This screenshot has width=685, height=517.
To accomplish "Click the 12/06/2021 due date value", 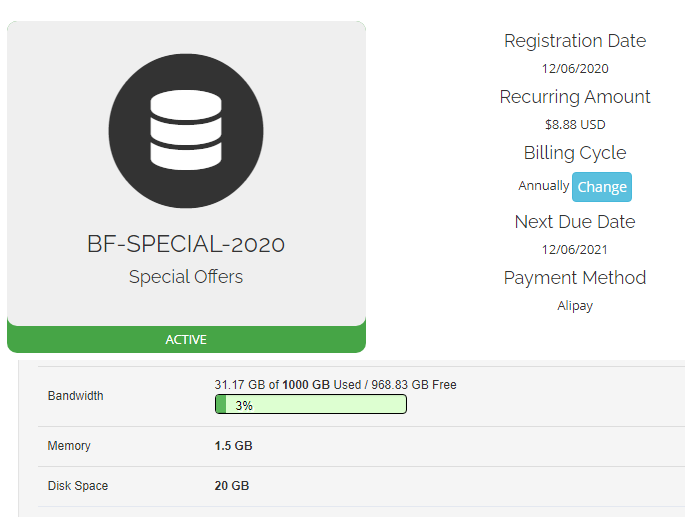I will pos(575,250).
